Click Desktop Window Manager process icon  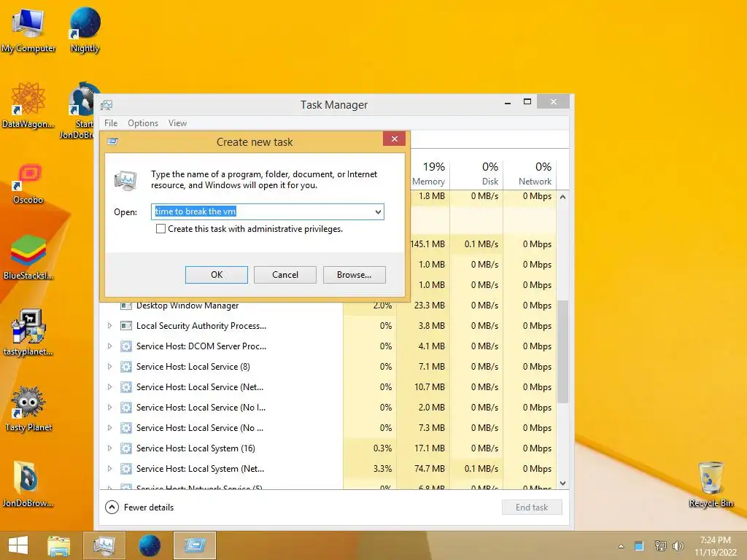[x=125, y=306]
